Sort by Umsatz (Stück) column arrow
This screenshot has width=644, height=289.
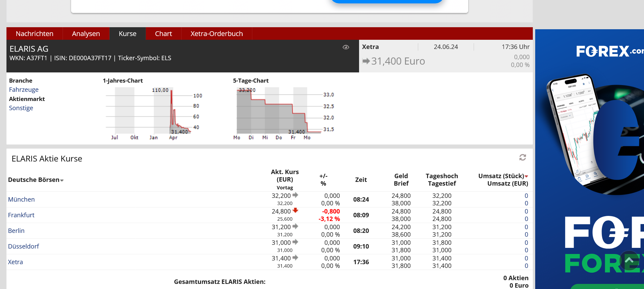(526, 176)
